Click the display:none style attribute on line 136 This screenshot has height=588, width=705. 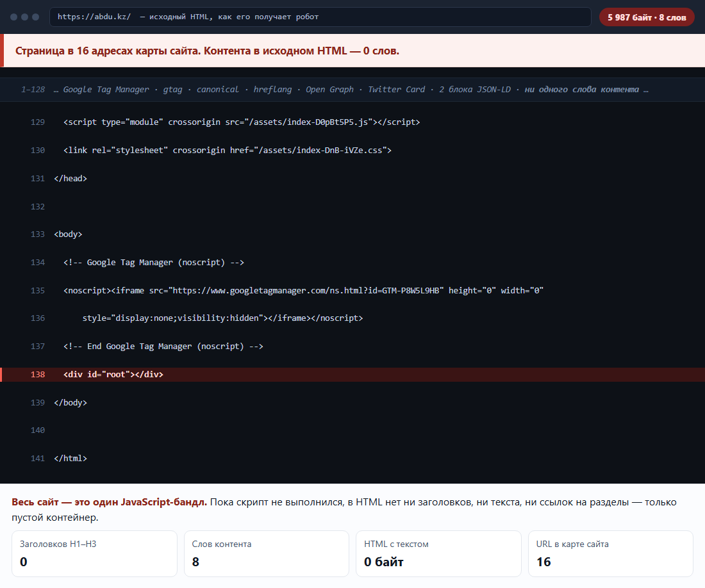222,318
